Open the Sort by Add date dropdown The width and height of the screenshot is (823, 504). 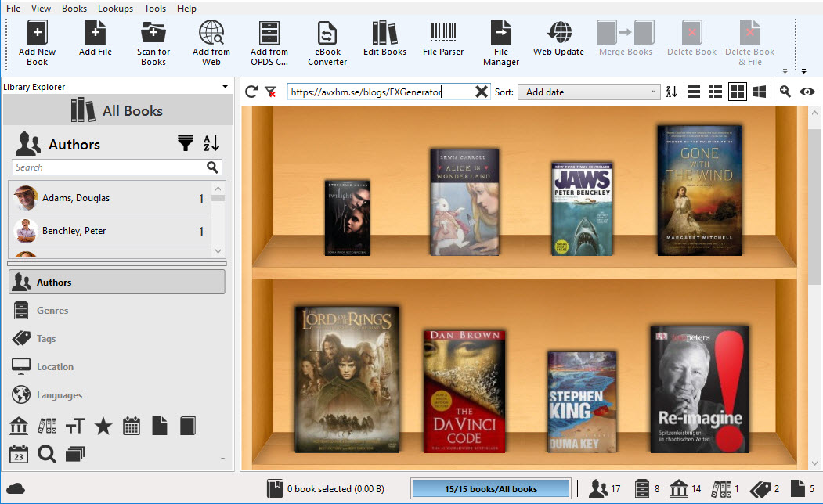[x=589, y=92]
